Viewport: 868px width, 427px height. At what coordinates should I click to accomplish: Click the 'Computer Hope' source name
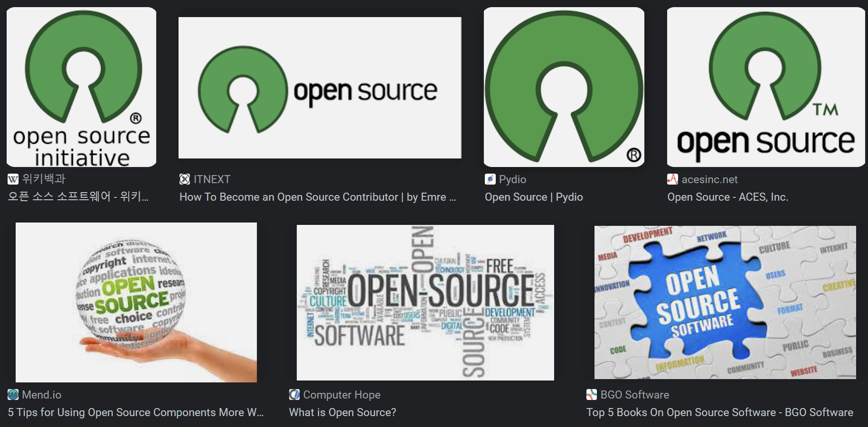342,395
